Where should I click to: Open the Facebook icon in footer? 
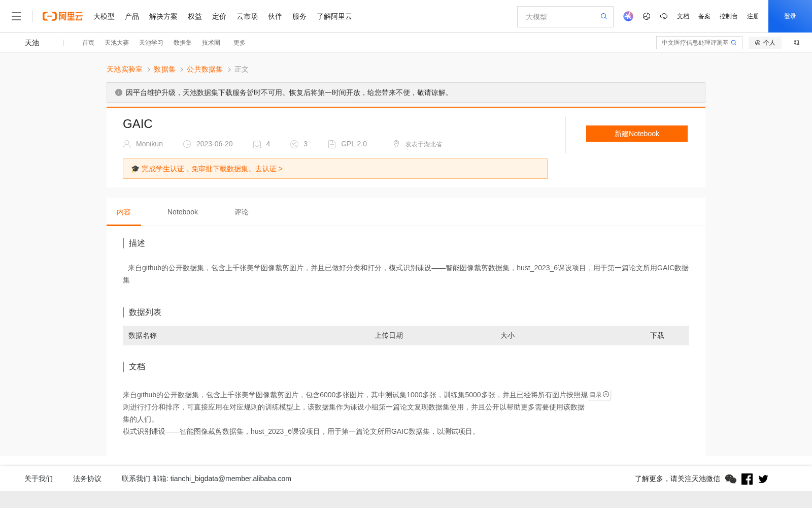[747, 479]
